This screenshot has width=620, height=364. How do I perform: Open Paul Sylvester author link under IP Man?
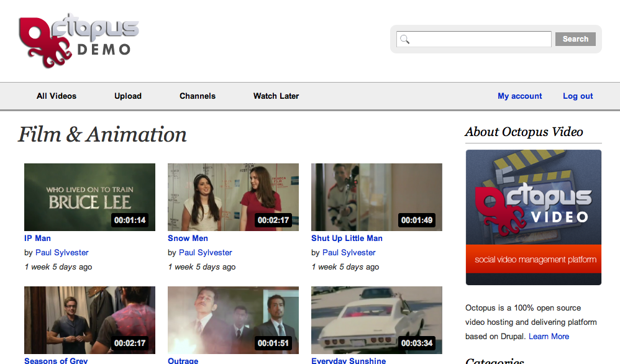[62, 253]
